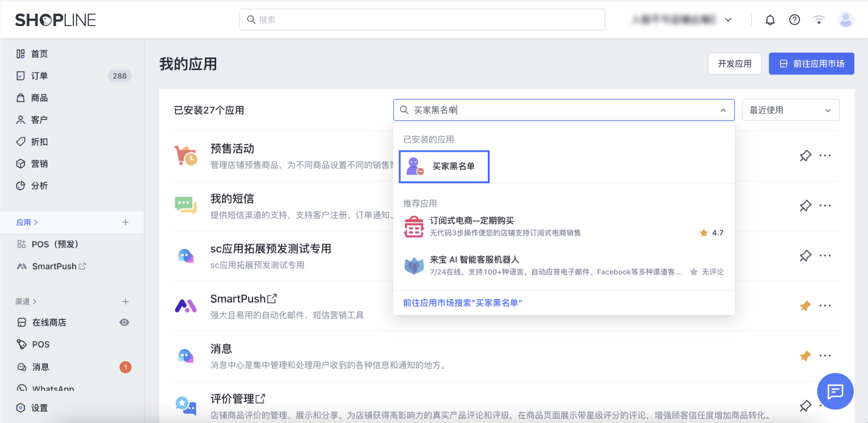Toggle online store preview eye icon
This screenshot has width=868, height=423.
(x=124, y=322)
